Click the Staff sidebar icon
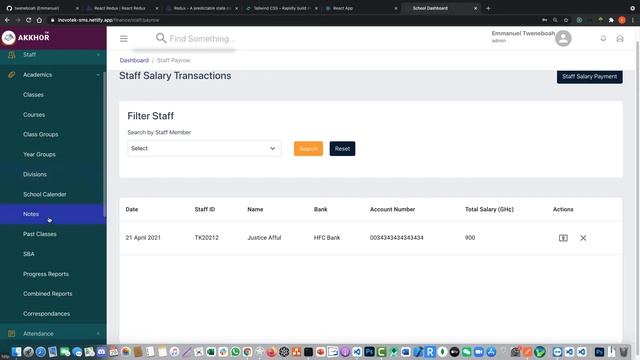 point(11,55)
